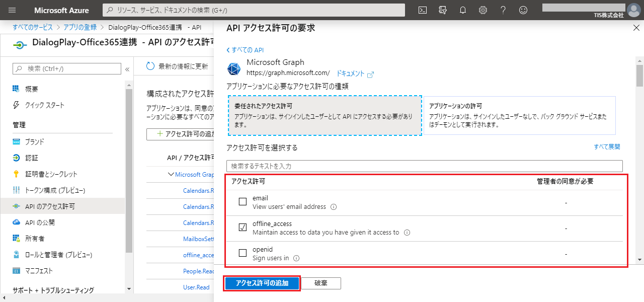Image resolution: width=644 pixels, height=302 pixels.
Task: Close the API アクセス許可の要求 panel
Action: pyautogui.click(x=636, y=29)
